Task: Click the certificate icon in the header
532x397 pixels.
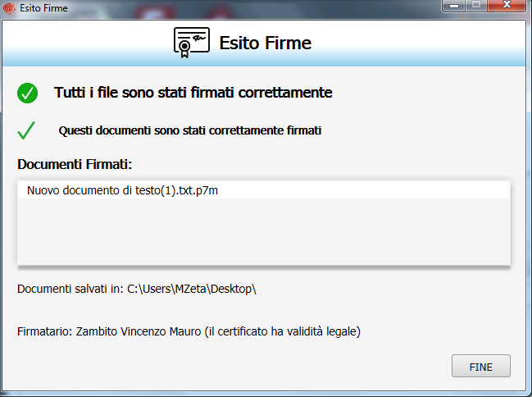Action: [191, 42]
